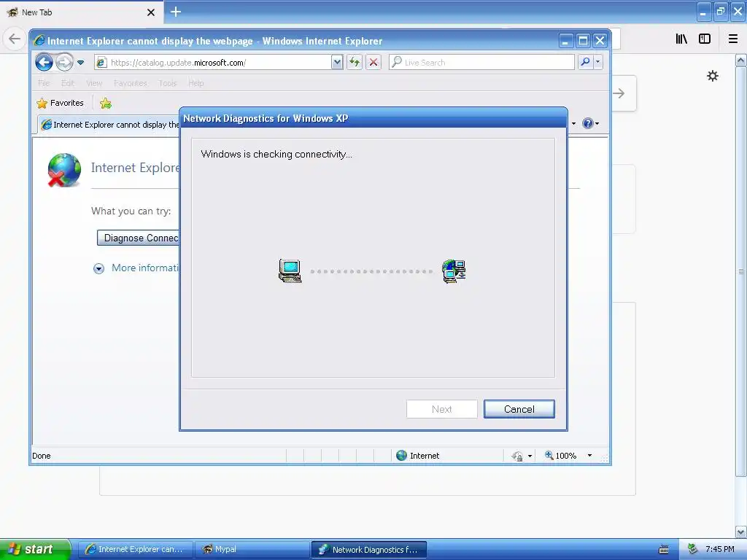Viewport: 747px width, 560px height.
Task: Click 'What you can try:' text
Action: (x=131, y=211)
